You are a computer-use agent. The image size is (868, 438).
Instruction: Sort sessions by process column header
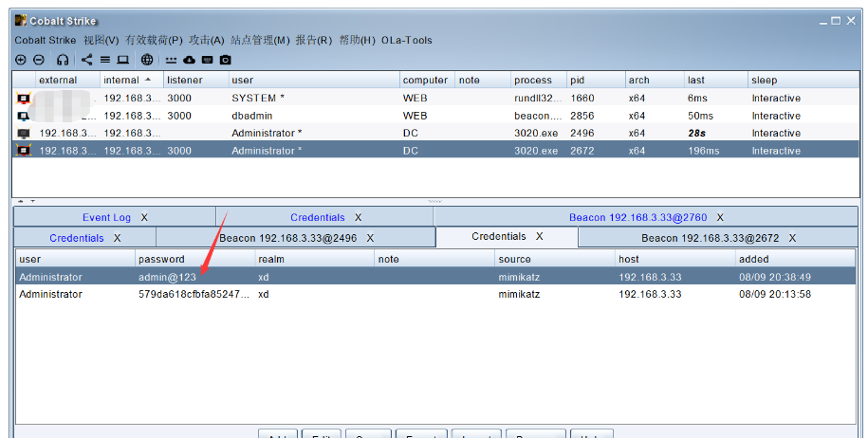539,80
